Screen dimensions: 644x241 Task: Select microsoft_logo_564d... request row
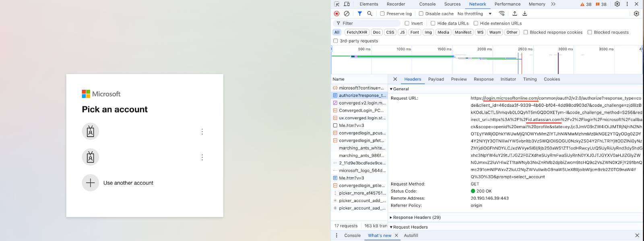359,170
